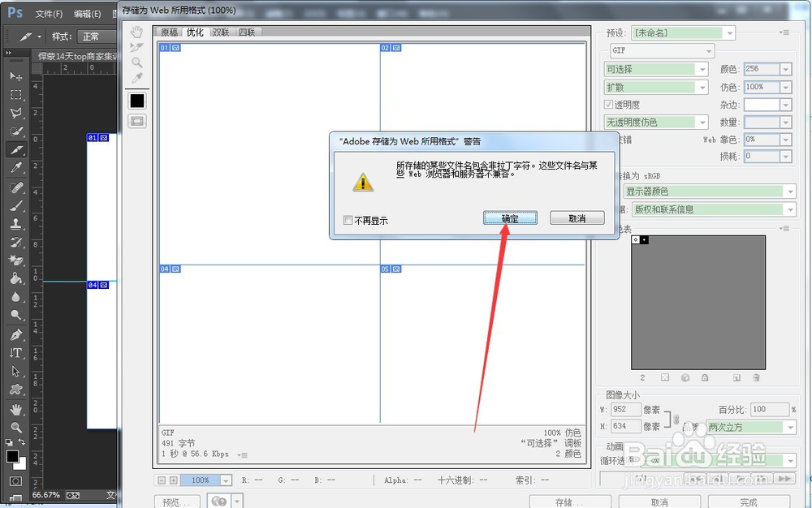Open the 文件(F) menu
This screenshot has width=812, height=508.
(50, 14)
